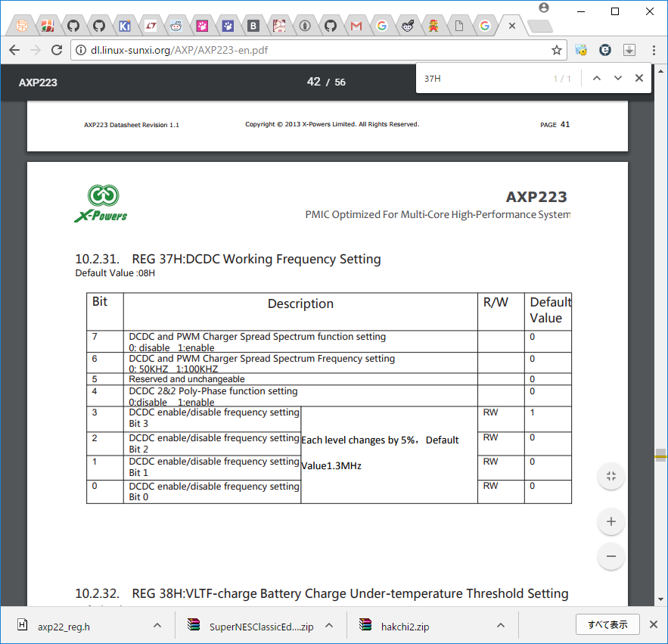Open options for hakchi2.zip download

click(x=501, y=625)
